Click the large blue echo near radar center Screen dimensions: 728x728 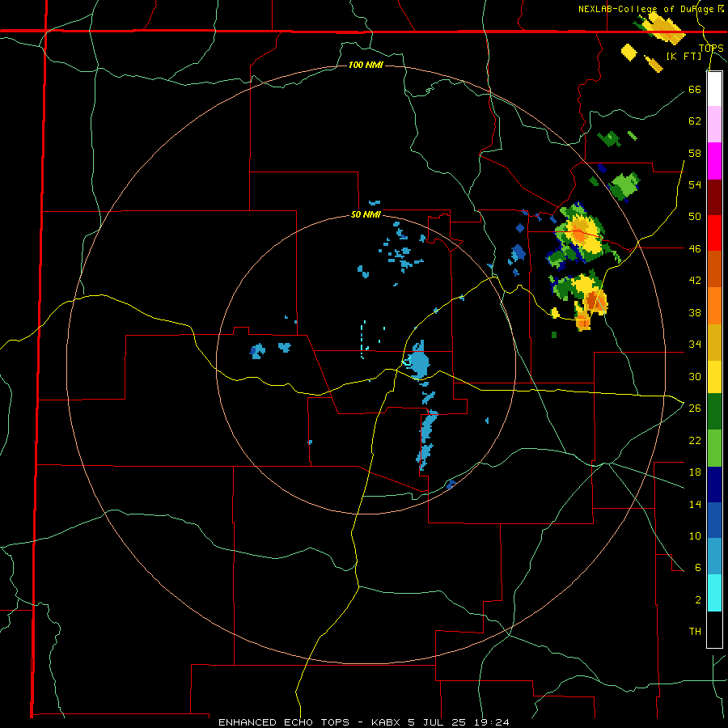tap(418, 361)
